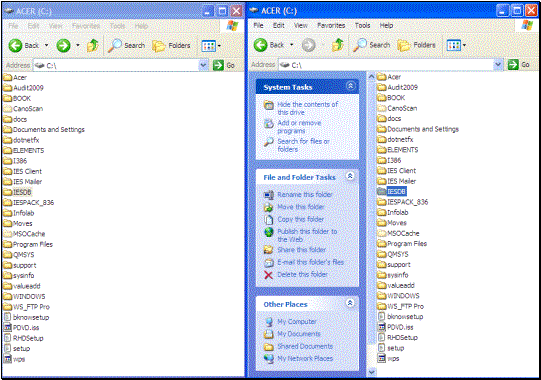541x380 pixels.
Task: Click Hide the contents of this drive
Action: pyautogui.click(x=301, y=108)
